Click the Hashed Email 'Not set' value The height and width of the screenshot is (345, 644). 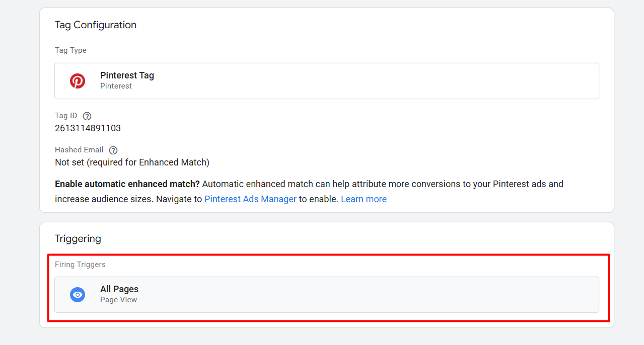pos(132,162)
